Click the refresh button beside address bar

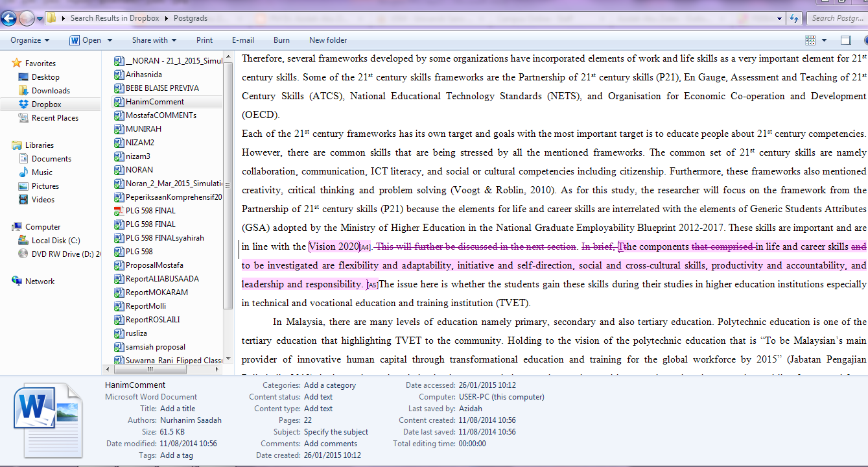pos(794,18)
